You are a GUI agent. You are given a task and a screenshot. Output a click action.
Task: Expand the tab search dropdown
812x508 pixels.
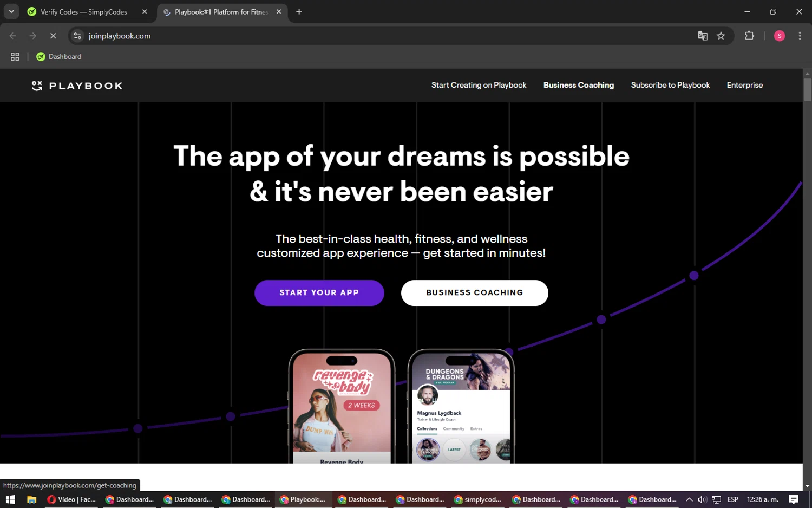tap(11, 12)
